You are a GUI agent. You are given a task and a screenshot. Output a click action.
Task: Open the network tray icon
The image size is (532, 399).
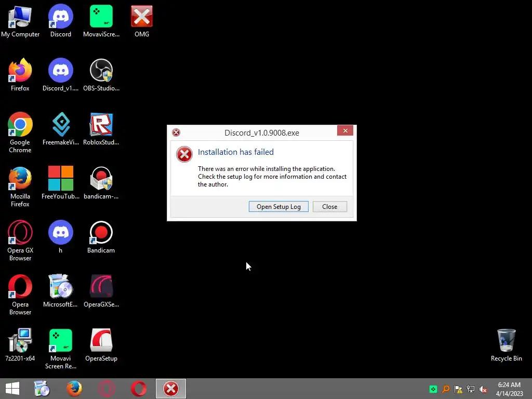point(471,389)
